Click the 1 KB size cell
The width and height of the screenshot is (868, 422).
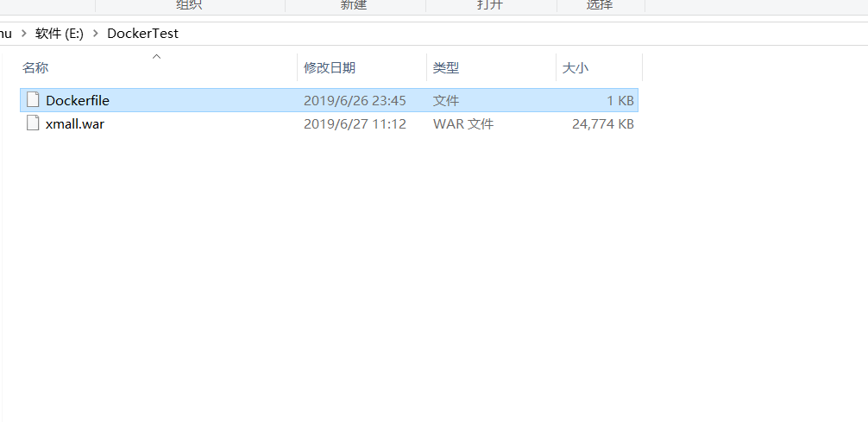(x=620, y=101)
